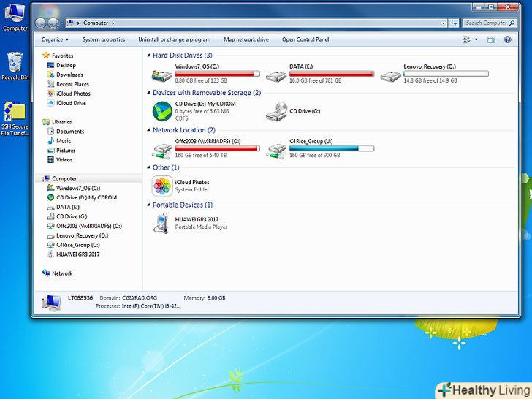
Task: Click the change view icon
Action: [x=466, y=39]
